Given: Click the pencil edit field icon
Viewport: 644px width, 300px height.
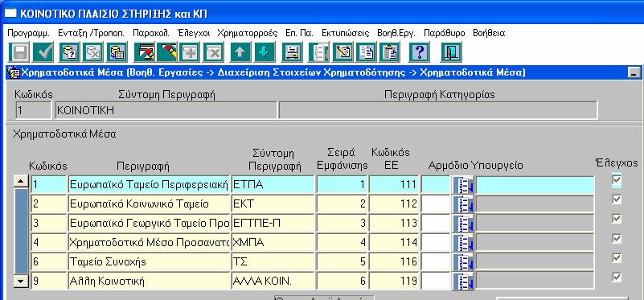Looking at the screenshot, I should 343,52.
